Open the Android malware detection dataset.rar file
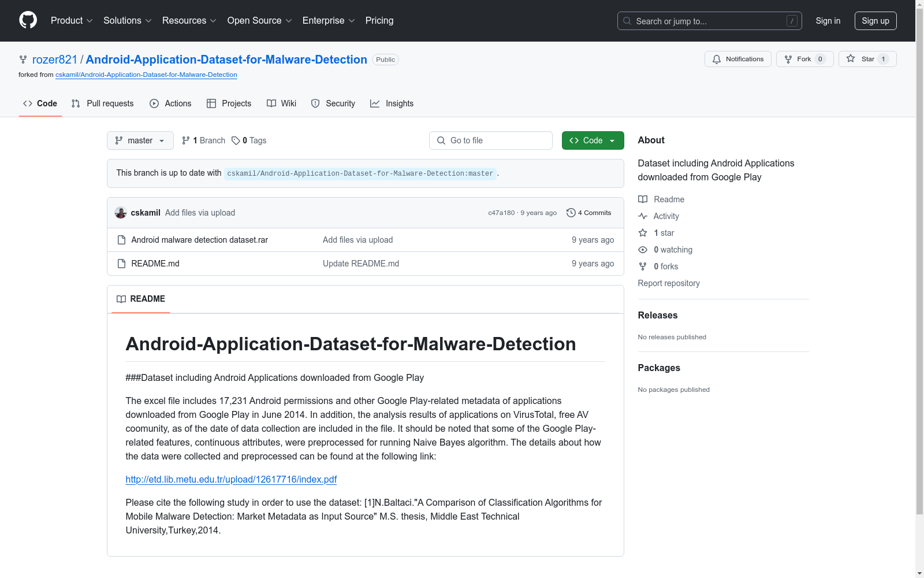 (x=200, y=240)
